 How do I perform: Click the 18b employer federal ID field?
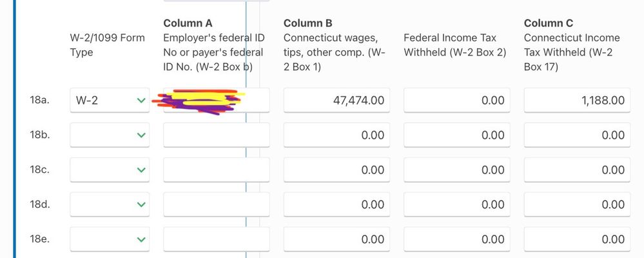point(216,135)
